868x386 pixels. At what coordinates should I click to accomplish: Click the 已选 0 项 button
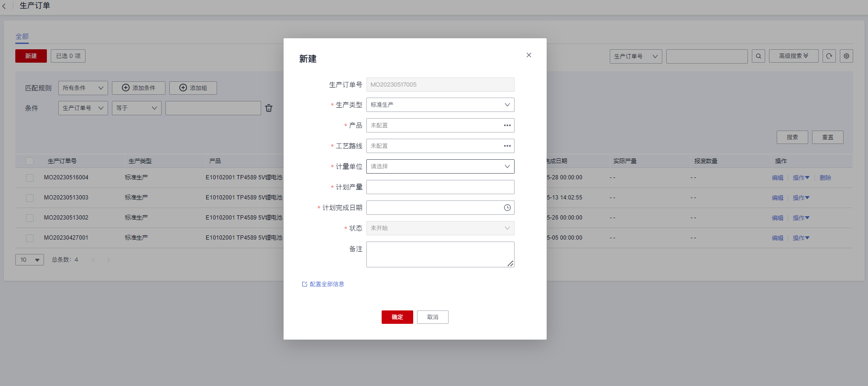pyautogui.click(x=68, y=56)
